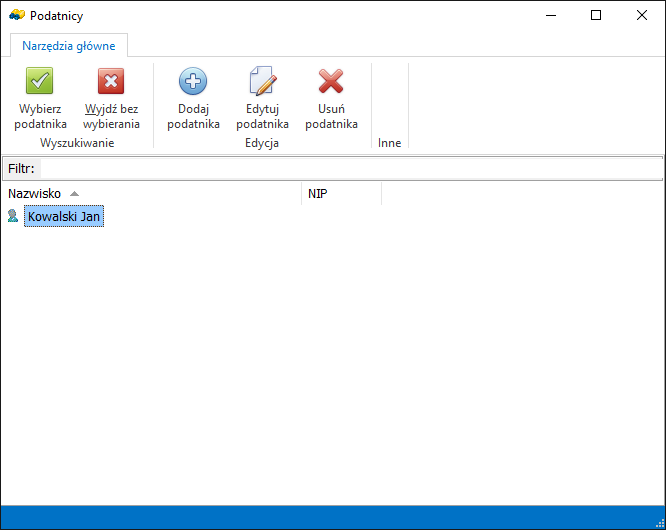
Task: Click the person icon beside Kowalski Jan
Action: coord(13,216)
